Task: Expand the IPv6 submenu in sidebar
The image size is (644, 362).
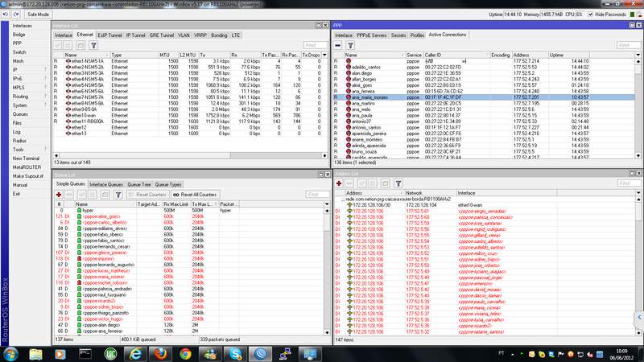Action: [x=29, y=79]
